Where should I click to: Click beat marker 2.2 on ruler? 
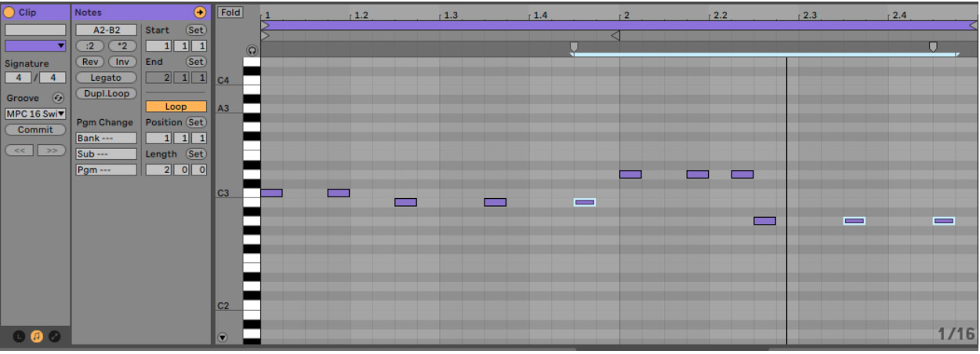tap(720, 15)
